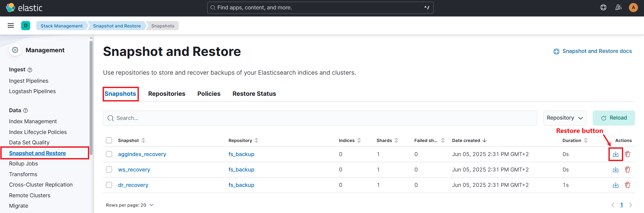The height and width of the screenshot is (213, 644).
Task: Open Snapshot and Restore docs link
Action: [593, 51]
